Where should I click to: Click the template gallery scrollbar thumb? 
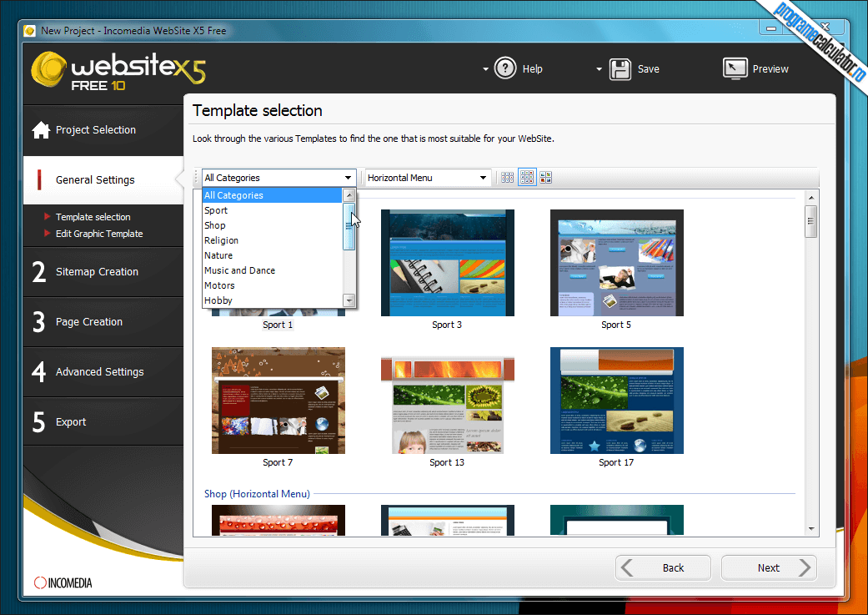point(811,222)
